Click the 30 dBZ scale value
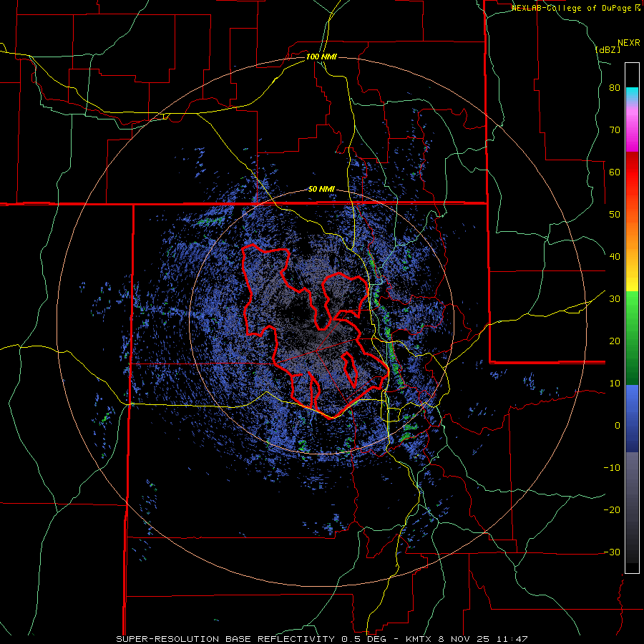The image size is (644, 644). (615, 299)
